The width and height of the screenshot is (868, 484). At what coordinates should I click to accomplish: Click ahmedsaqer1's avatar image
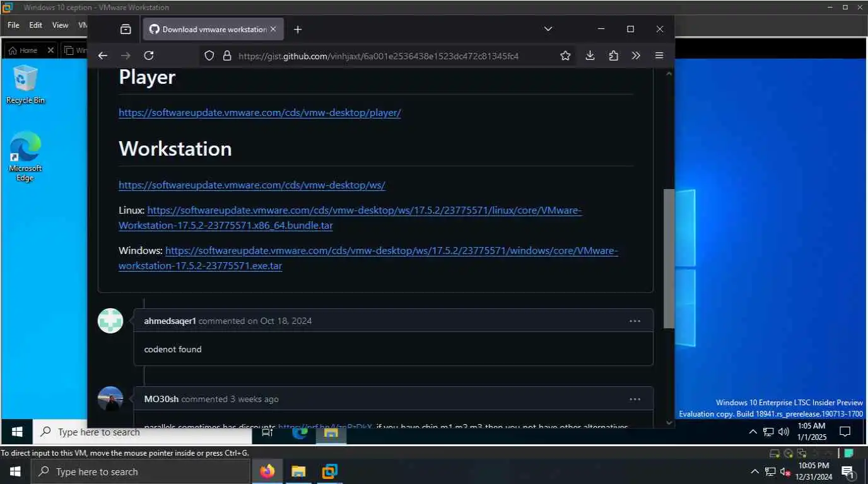110,321
